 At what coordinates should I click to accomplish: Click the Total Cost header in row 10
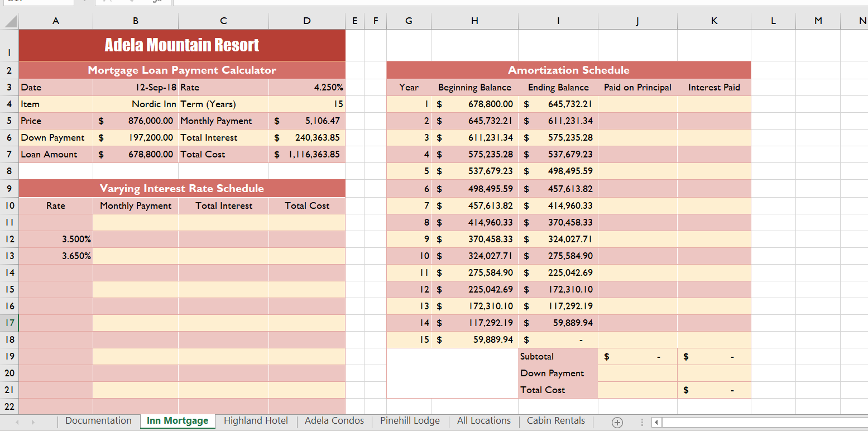tap(307, 206)
